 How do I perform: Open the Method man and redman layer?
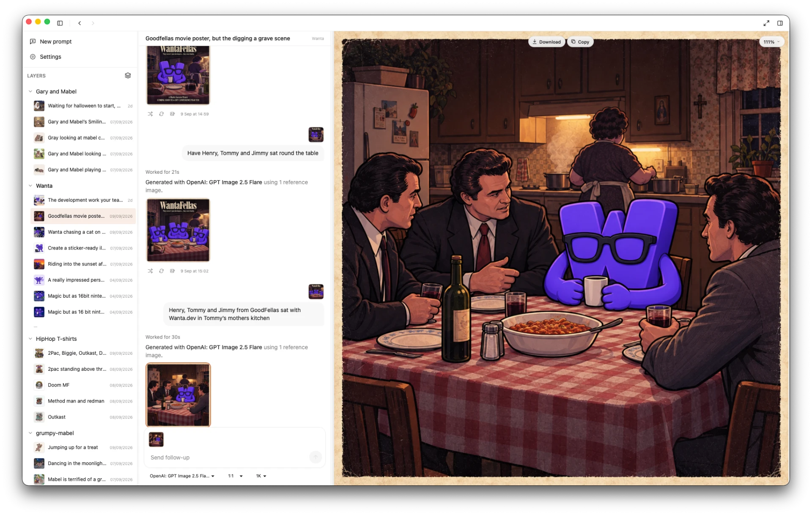[x=83, y=401]
